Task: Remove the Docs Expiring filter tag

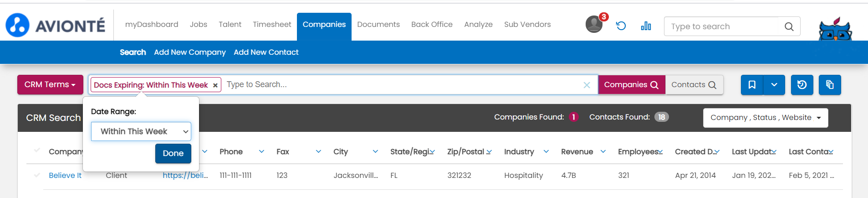Action: [x=215, y=85]
